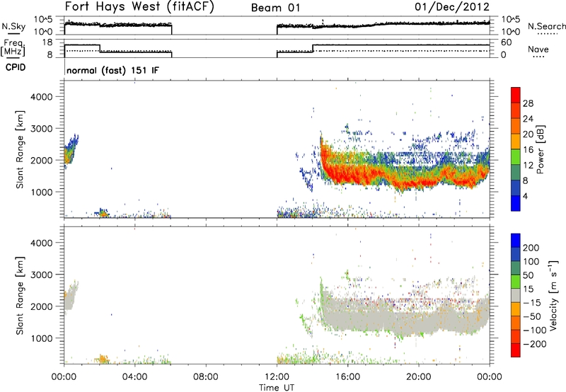The width and height of the screenshot is (566, 392).
Task: Click the "12" label on Power color bar
Action: 528,166
